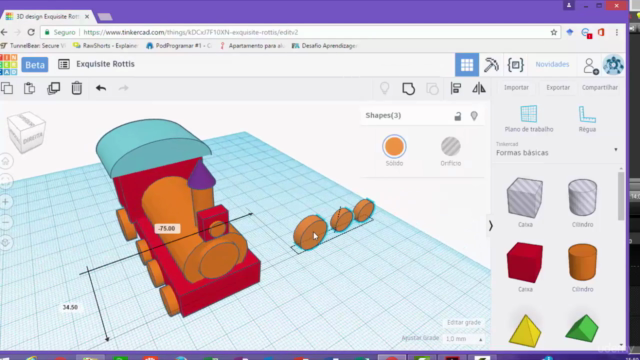640x360 pixels.
Task: Bookmark page with star icon
Action: 553,32
